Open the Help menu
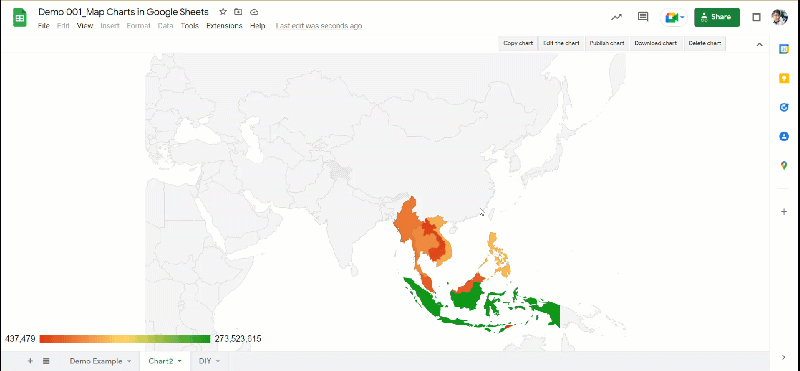The image size is (800, 371). (258, 26)
